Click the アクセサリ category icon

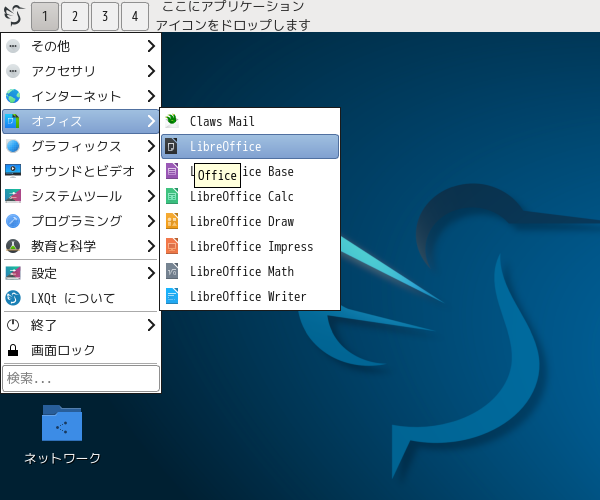[x=13, y=71]
